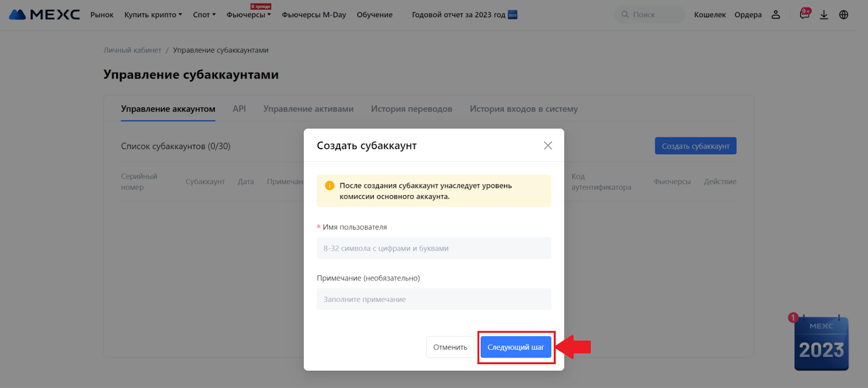Image resolution: width=868 pixels, height=388 pixels.
Task: Close the Создать субаккаунт dialog
Action: coord(548,145)
